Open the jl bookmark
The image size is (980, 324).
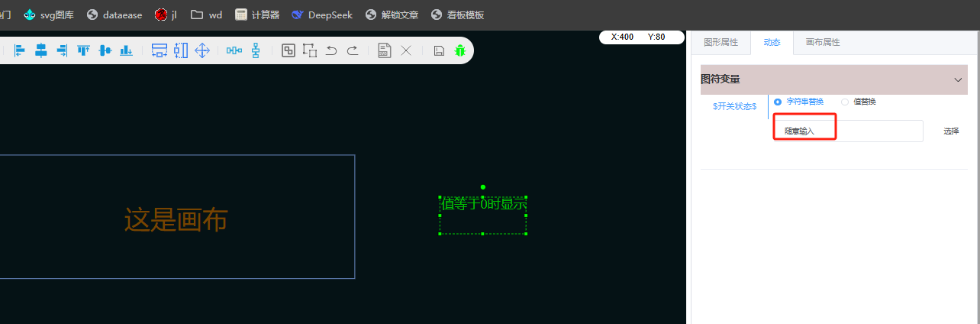(x=166, y=15)
